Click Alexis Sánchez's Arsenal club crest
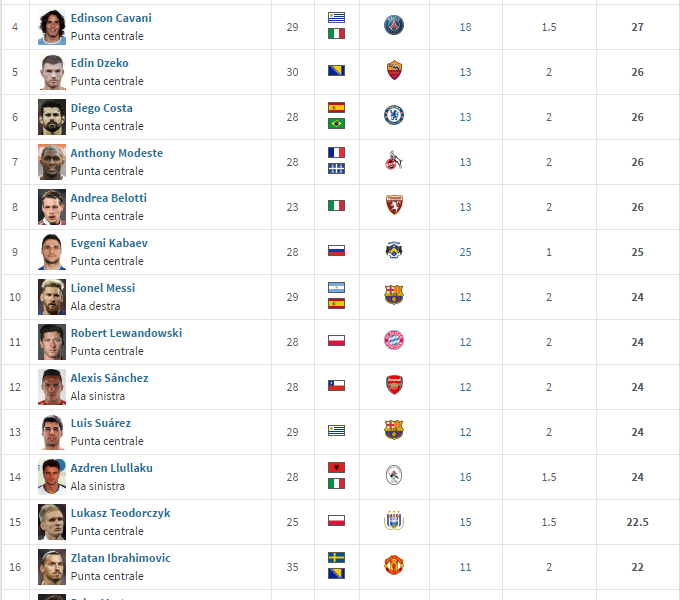 point(394,386)
